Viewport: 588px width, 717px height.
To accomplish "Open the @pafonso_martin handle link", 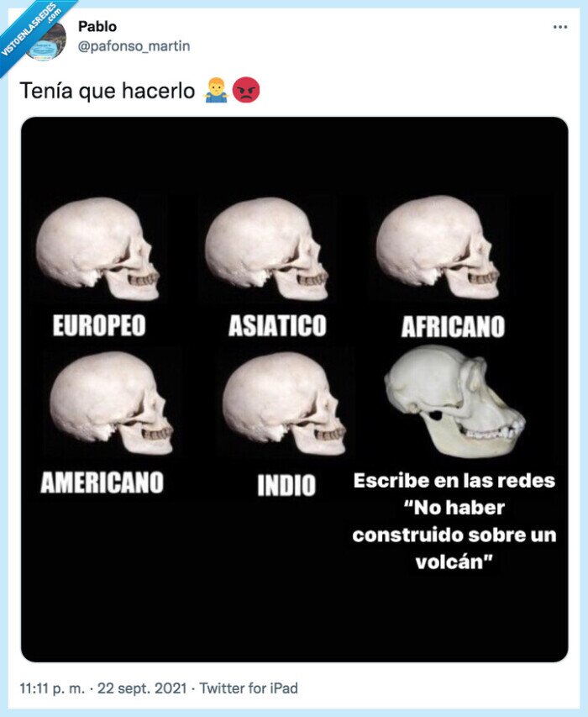I will (134, 46).
